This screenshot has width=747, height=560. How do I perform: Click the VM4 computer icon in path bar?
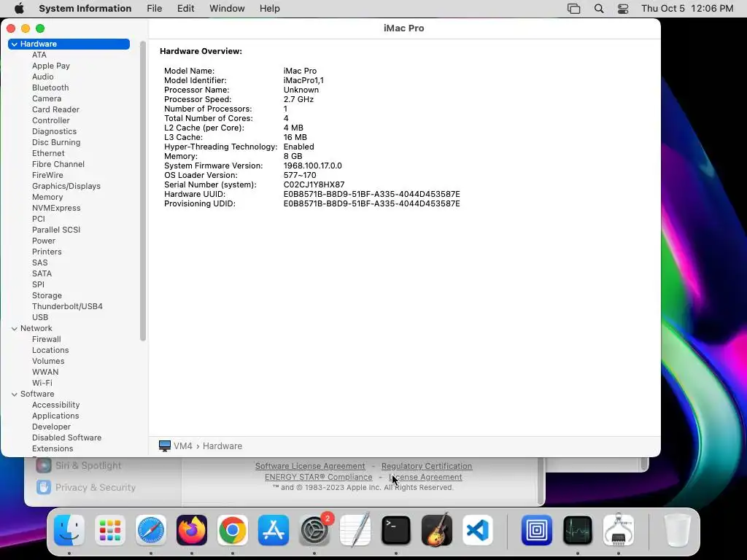165,446
